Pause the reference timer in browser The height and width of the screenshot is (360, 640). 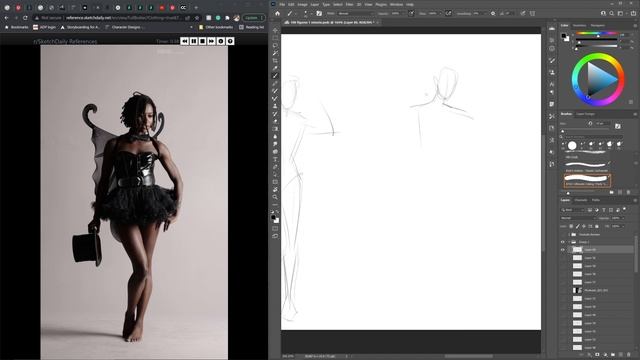193,41
